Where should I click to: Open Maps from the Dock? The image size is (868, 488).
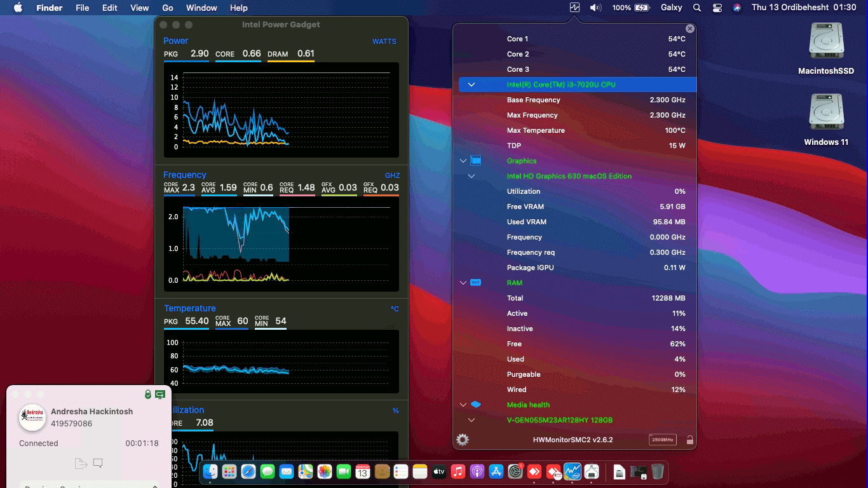(x=306, y=471)
